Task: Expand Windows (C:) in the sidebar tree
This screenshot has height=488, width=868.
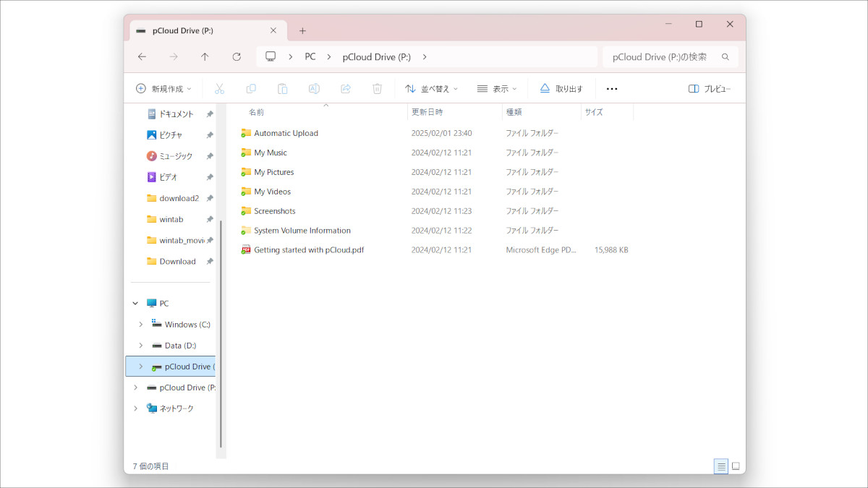Action: 140,324
